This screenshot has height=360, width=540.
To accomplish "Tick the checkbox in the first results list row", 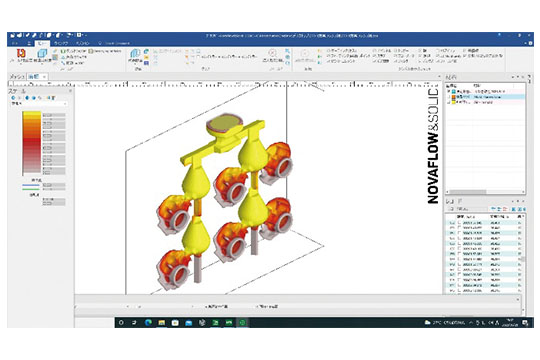I will click(x=459, y=223).
